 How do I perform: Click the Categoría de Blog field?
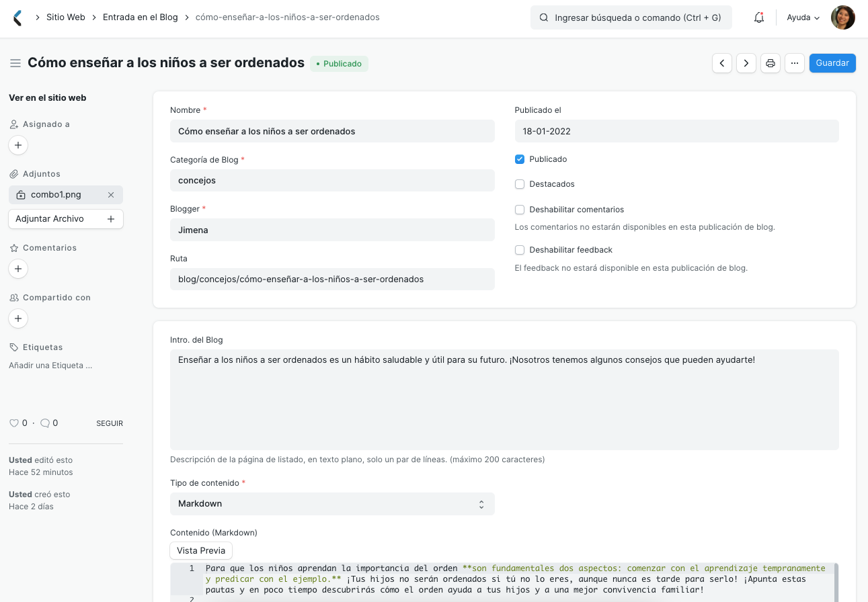coord(332,181)
